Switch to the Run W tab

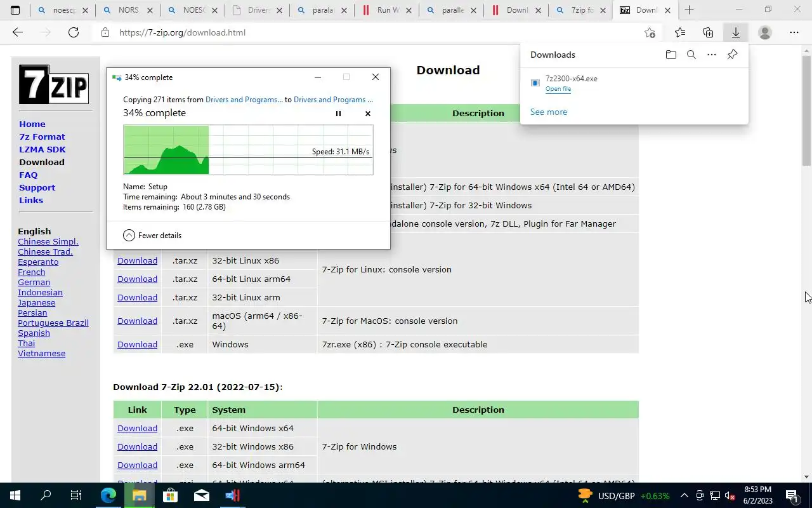(386, 10)
